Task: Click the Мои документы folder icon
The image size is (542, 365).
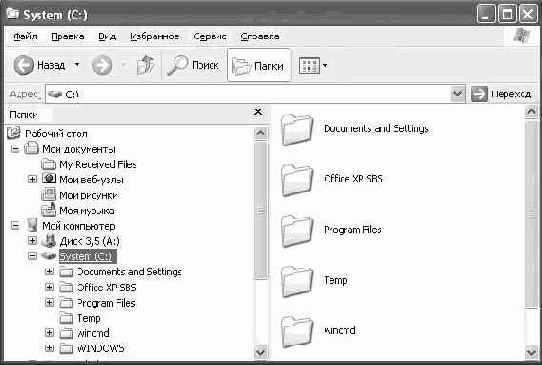Action: (x=31, y=149)
